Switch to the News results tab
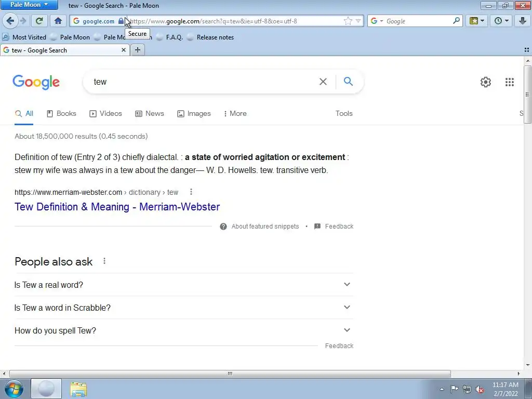532x399 pixels. [x=150, y=113]
